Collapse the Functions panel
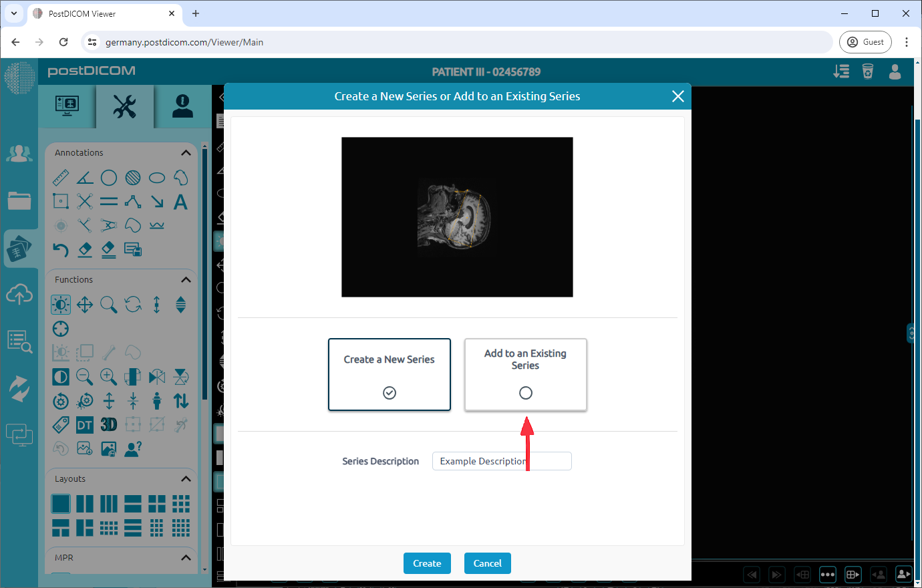The height and width of the screenshot is (588, 922). [x=186, y=280]
